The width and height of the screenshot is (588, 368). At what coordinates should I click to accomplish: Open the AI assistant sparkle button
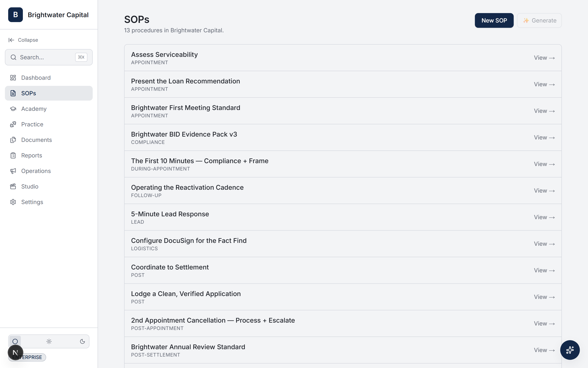click(570, 350)
